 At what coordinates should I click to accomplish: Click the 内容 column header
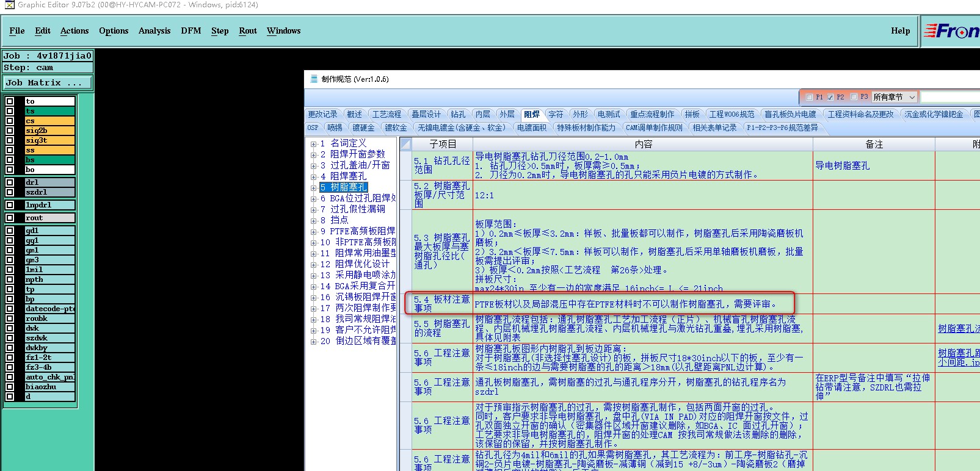click(643, 144)
